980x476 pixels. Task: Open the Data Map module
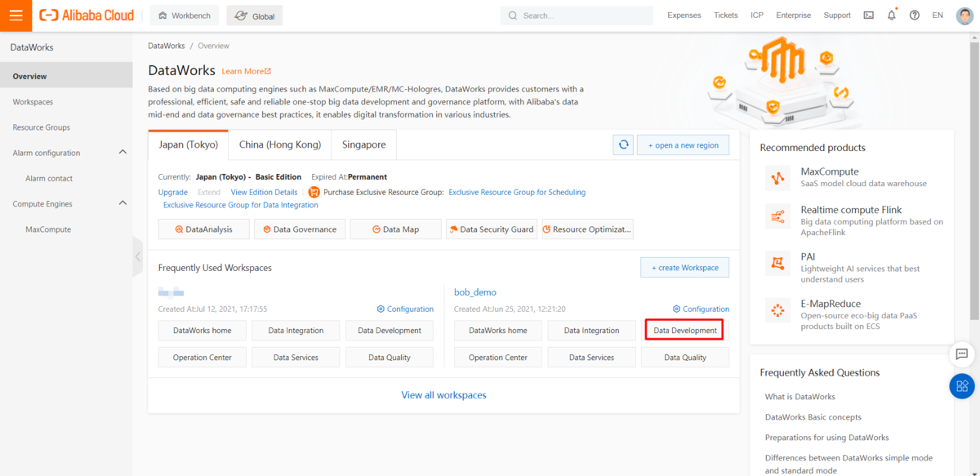tap(395, 229)
